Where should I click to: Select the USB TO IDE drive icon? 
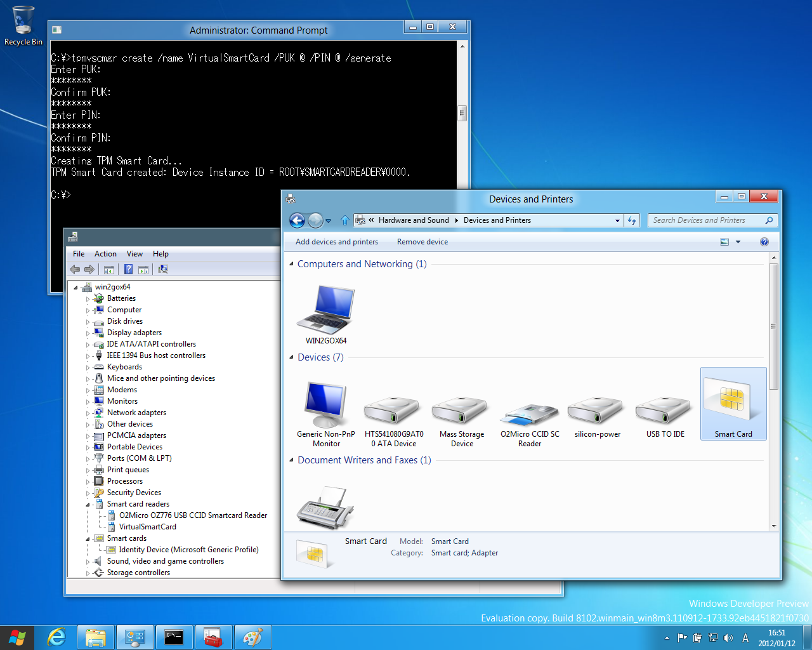665,416
